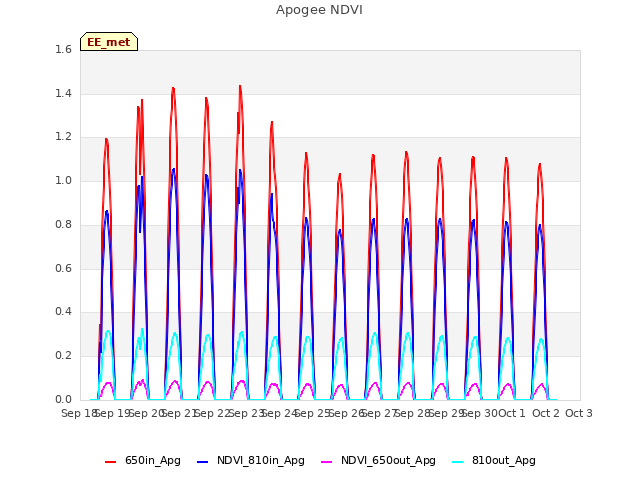Click the Oct 3 x-axis label
The height and width of the screenshot is (480, 640).
[x=578, y=413]
